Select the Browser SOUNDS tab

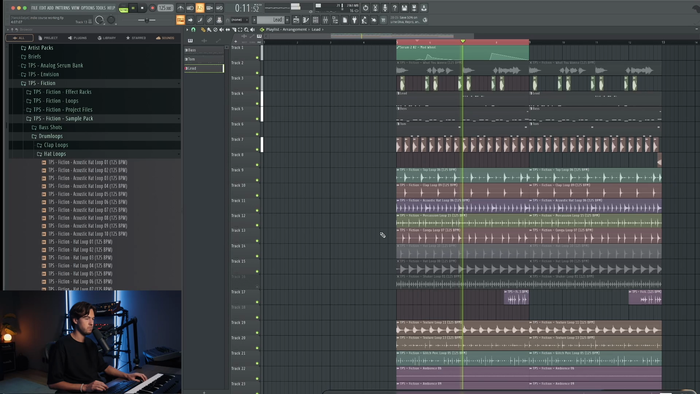[165, 38]
